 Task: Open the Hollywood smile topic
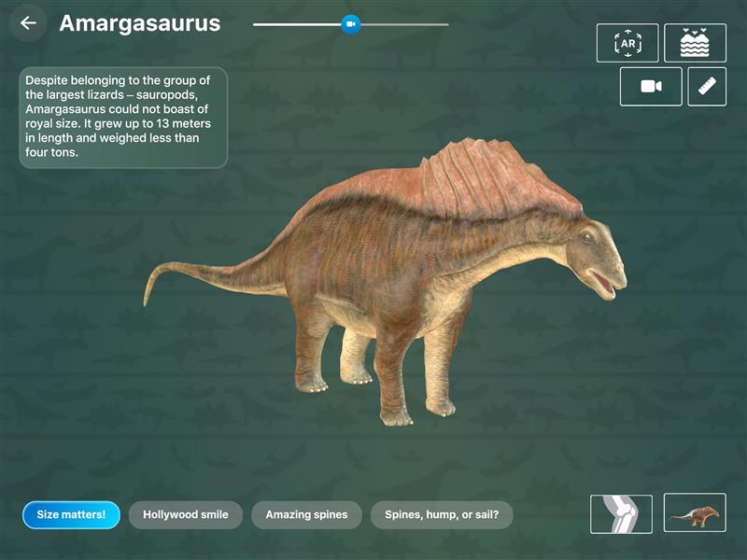click(186, 515)
